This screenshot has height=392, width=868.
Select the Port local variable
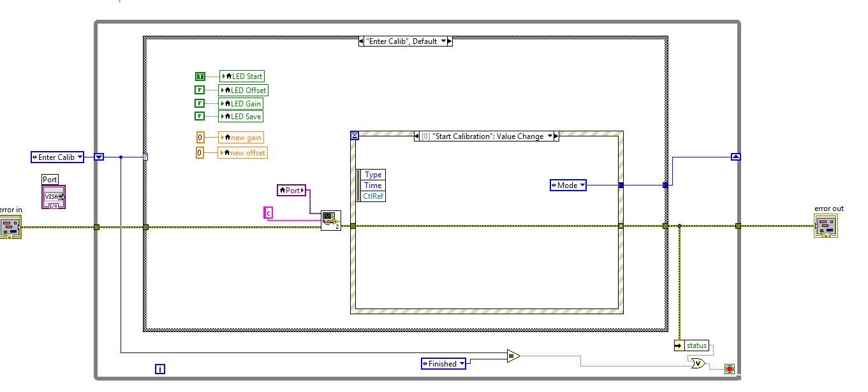tap(291, 190)
